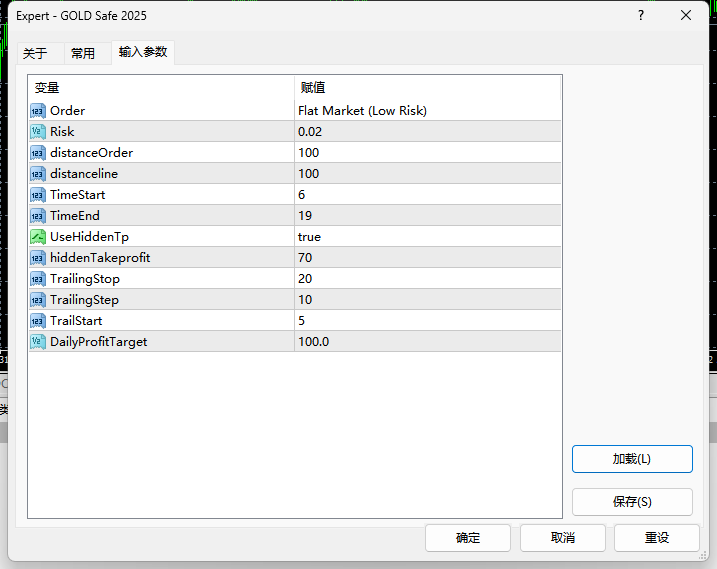This screenshot has height=569, width=717.
Task: Click the icon next to TrailingStop
Action: [38, 279]
